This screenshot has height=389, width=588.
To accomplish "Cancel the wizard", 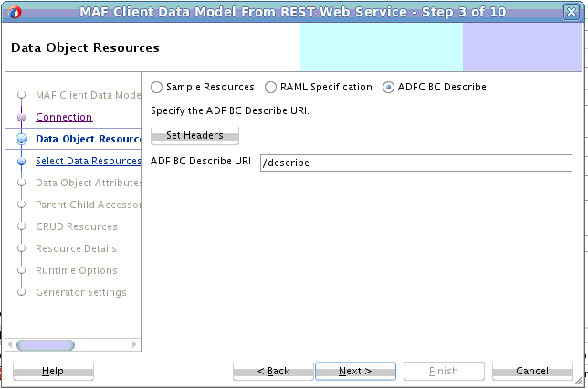I will pos(532,371).
